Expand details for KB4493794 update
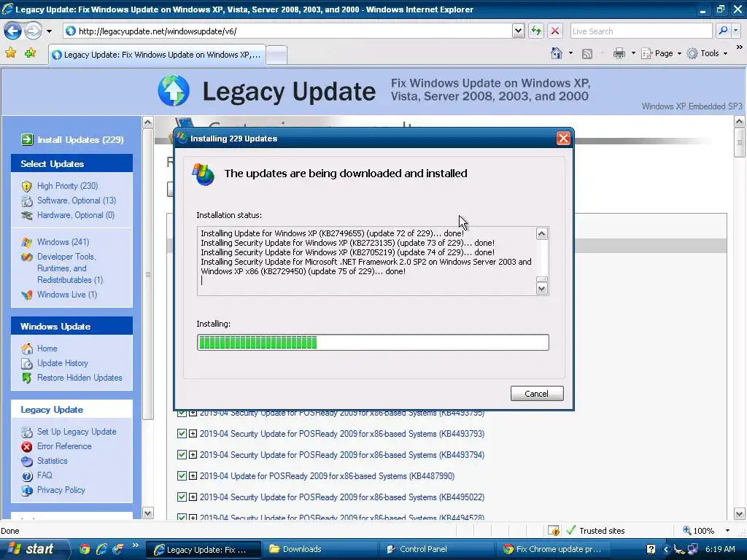The height and width of the screenshot is (560, 747). (193, 455)
